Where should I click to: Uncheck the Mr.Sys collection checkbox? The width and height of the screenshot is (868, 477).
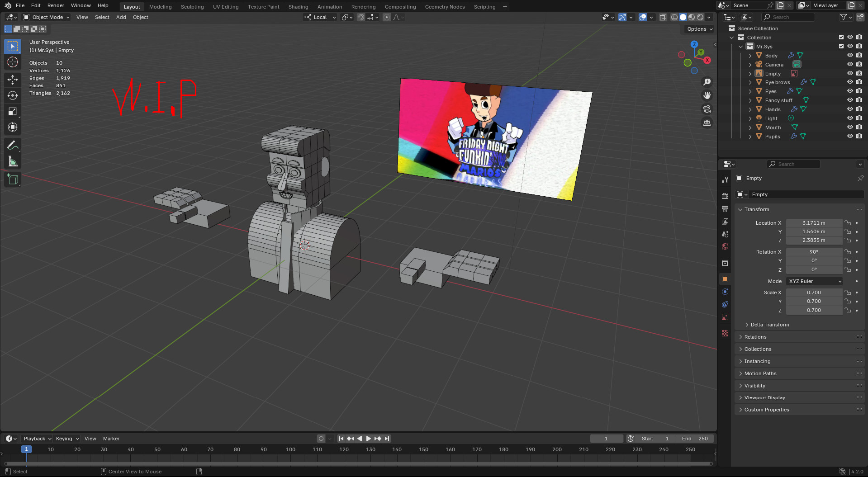click(841, 46)
